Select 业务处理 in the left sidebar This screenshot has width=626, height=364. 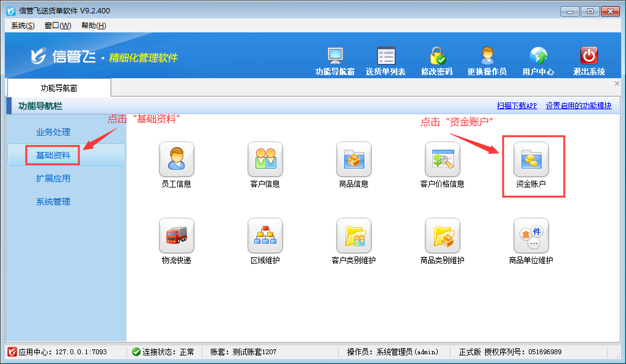[53, 132]
